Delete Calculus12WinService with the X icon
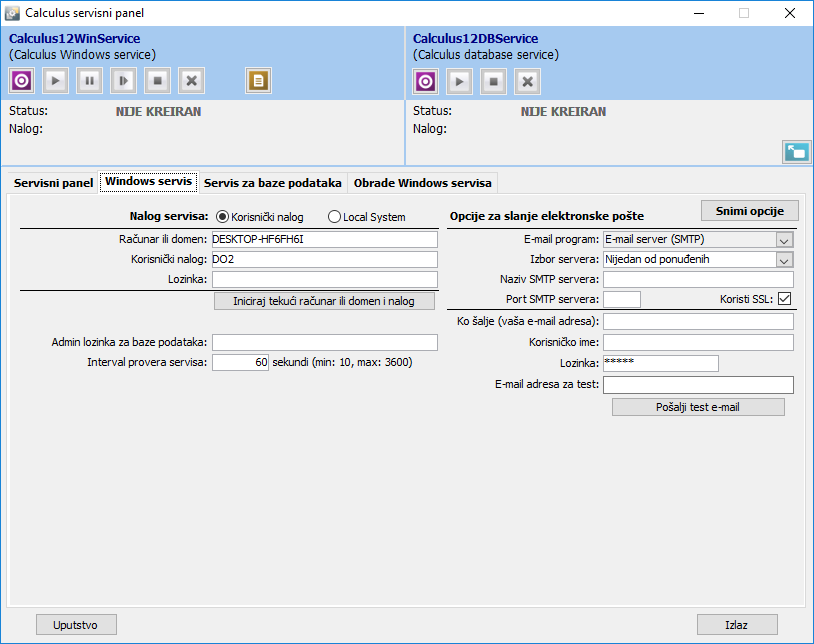 [x=192, y=81]
